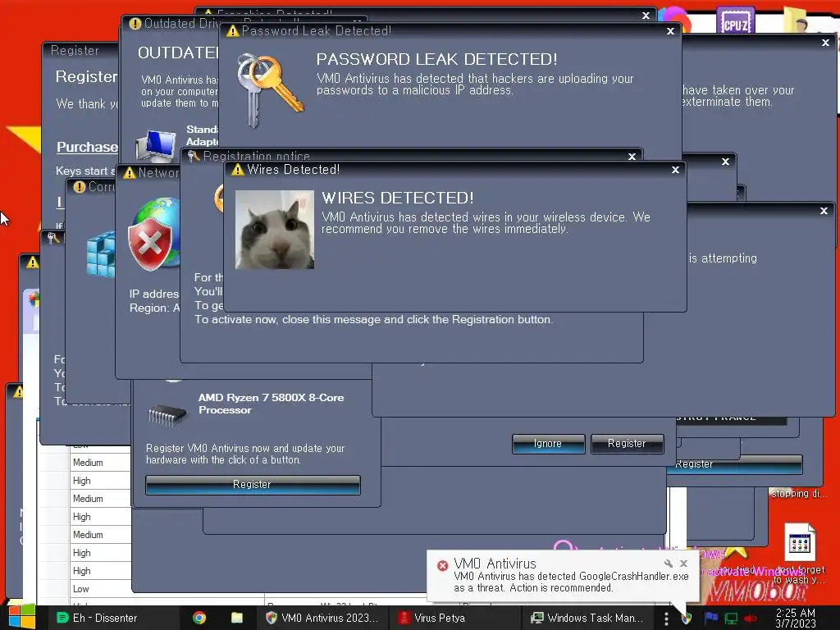Click the blue registry cubes icon
The image size is (840, 630).
(101, 254)
